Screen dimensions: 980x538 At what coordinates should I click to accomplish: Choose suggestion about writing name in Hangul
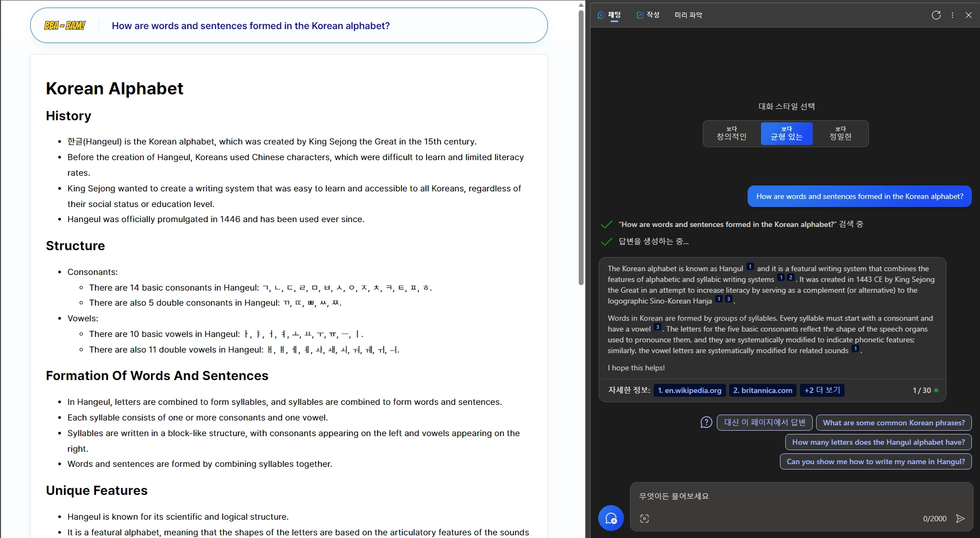click(x=876, y=461)
